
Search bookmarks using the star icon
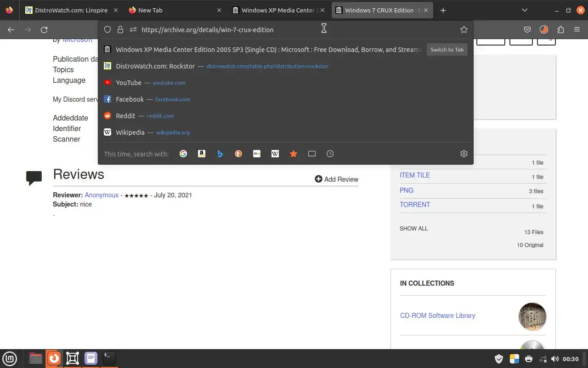(294, 154)
